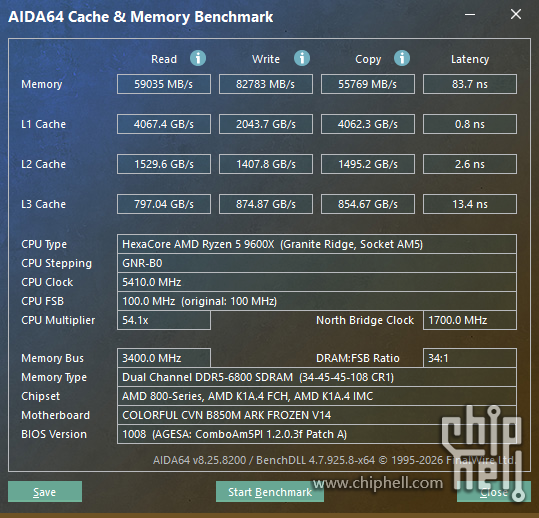Click the Copy column info icon
The image size is (539, 518).
[x=402, y=58]
